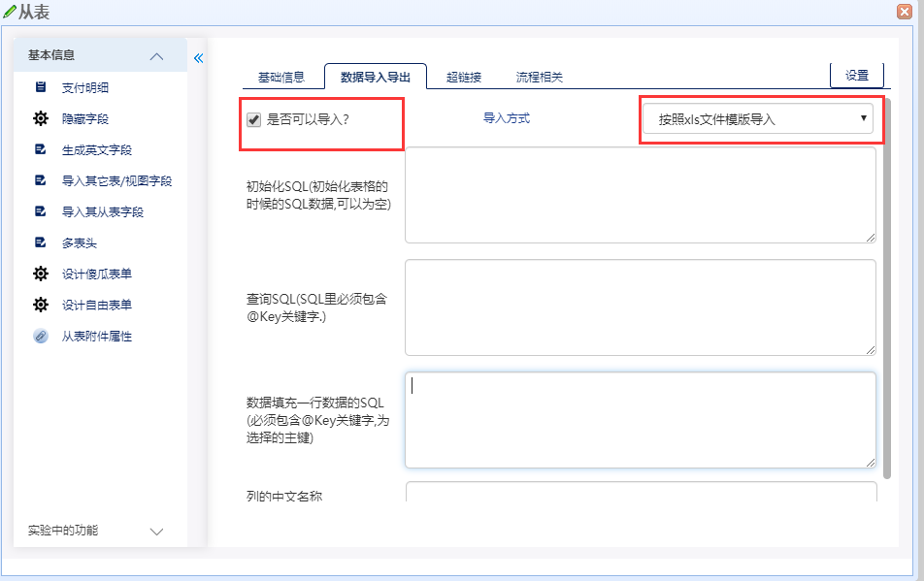Click the 从表附件属性 paperclip icon
Screen dimensions: 924x581
pyautogui.click(x=39, y=337)
